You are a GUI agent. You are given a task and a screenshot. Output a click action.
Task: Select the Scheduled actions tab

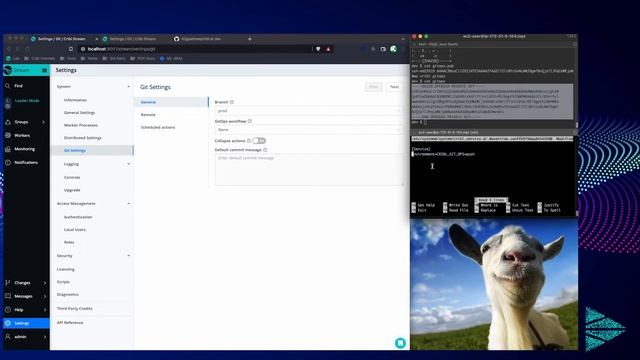(x=158, y=127)
